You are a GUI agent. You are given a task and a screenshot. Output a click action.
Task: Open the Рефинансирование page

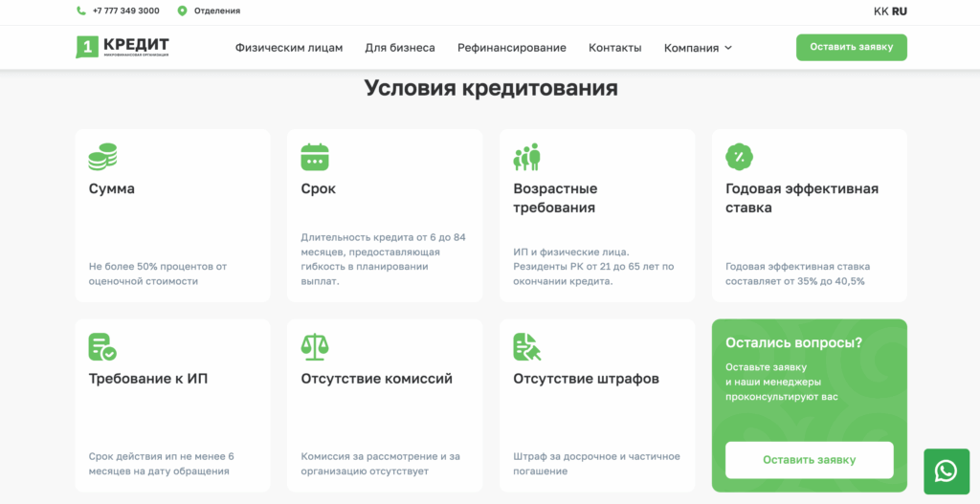pos(511,48)
